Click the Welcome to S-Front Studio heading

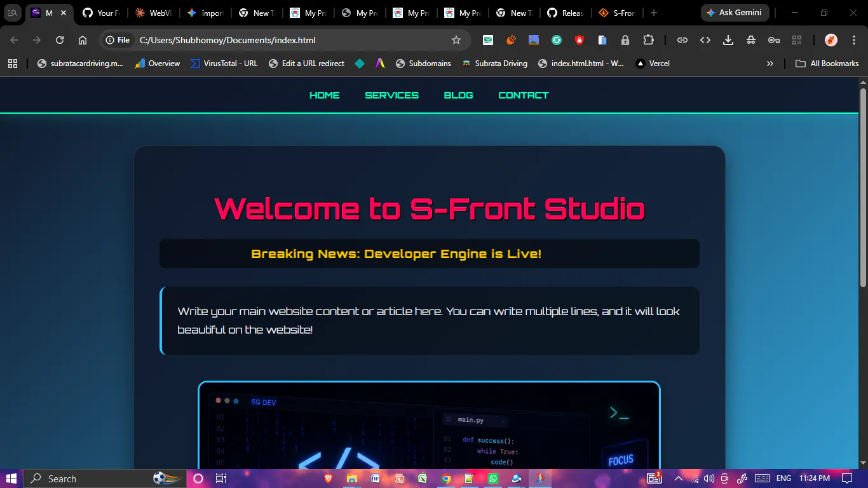(x=430, y=208)
